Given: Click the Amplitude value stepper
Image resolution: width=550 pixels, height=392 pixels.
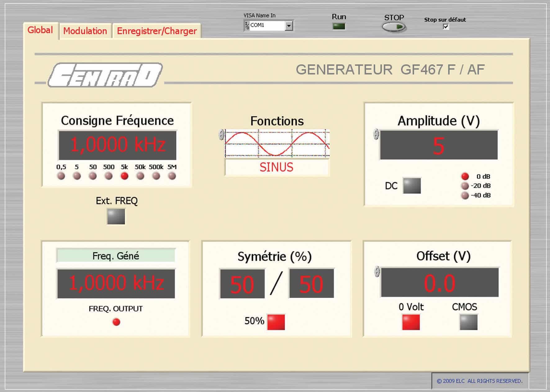Looking at the screenshot, I should [376, 134].
